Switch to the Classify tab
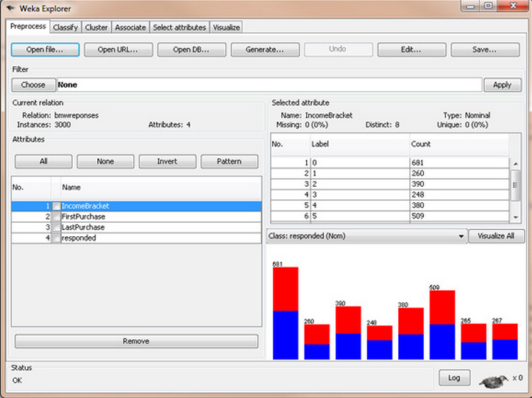Viewport: 532px width, 398px height. pos(65,27)
